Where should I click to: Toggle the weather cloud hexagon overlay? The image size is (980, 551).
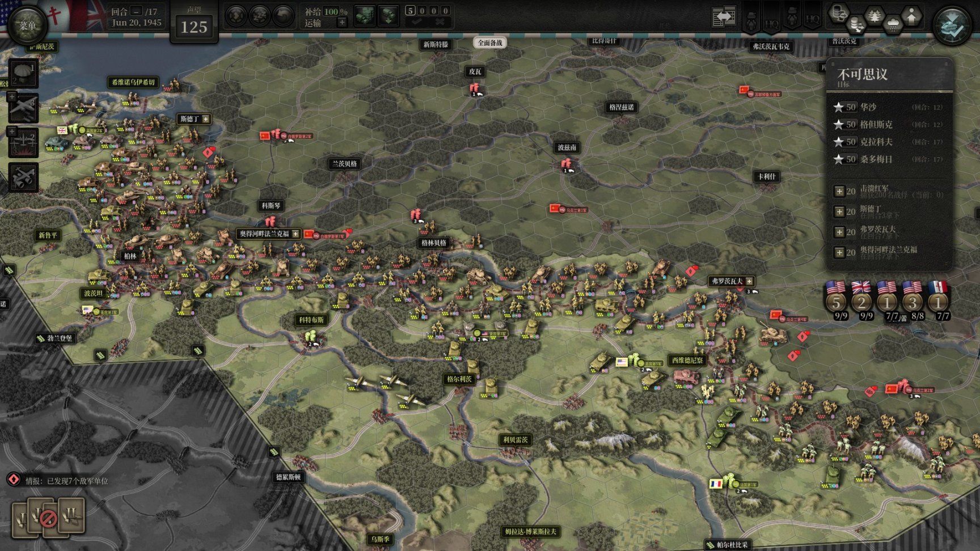coord(893,24)
